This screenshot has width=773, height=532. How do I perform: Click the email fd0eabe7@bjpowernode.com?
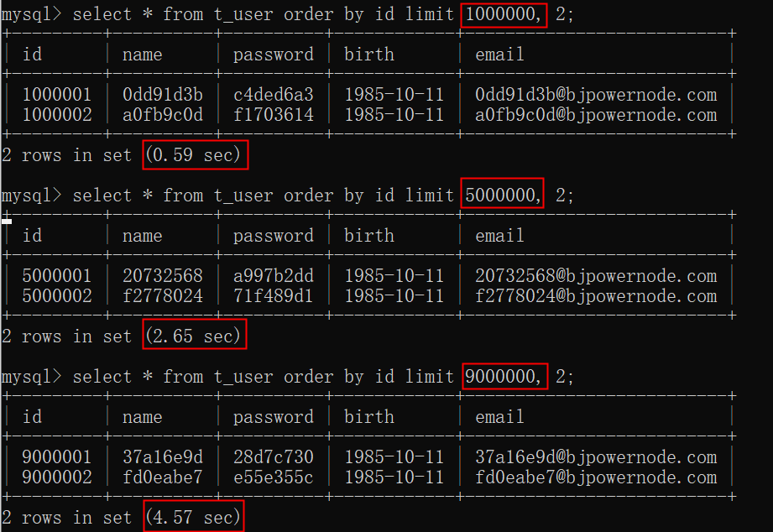596,477
